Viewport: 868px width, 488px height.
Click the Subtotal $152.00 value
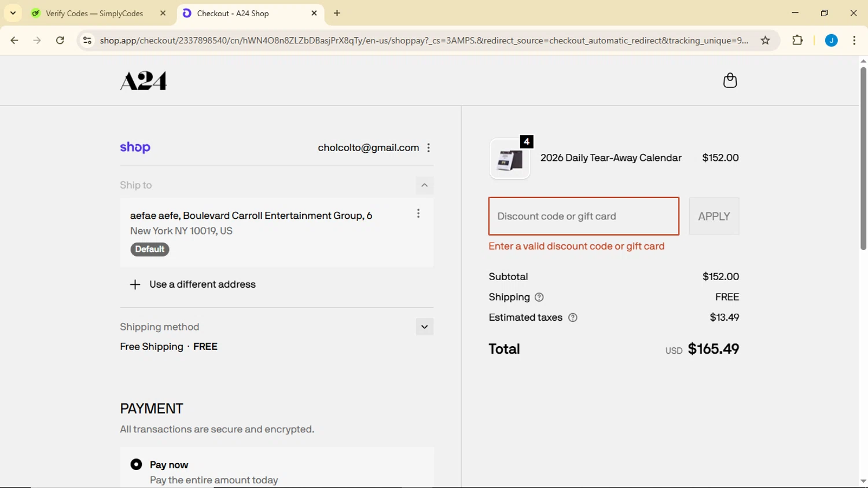(x=720, y=277)
